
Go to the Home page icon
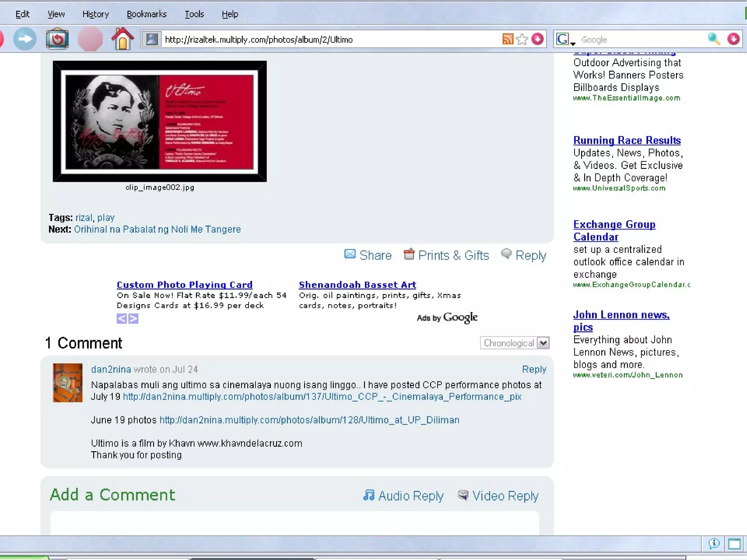coord(122,39)
